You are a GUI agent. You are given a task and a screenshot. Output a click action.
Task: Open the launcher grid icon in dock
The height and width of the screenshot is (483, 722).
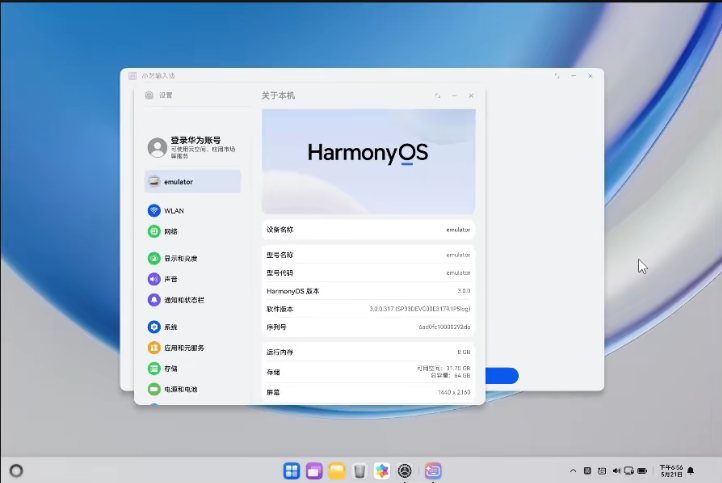[291, 471]
